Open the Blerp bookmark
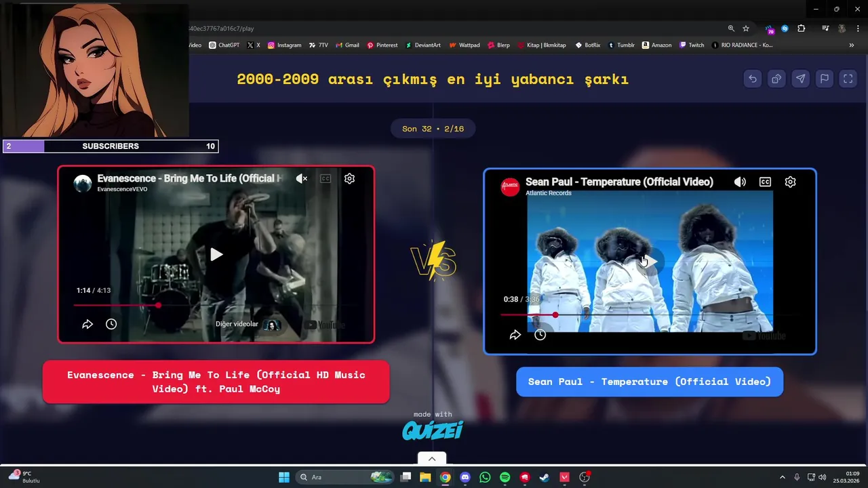The image size is (868, 488). pyautogui.click(x=498, y=45)
